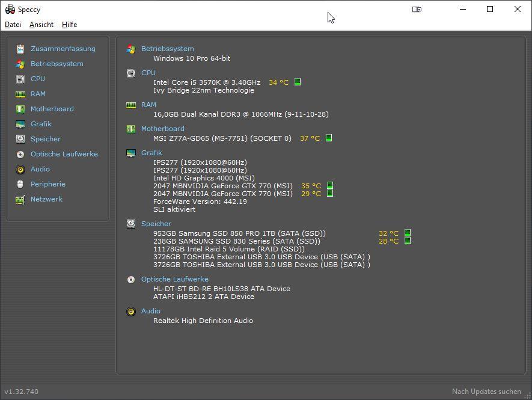Image resolution: width=532 pixels, height=400 pixels.
Task: Open the Betriebssystem section heading link
Action: 167,49
